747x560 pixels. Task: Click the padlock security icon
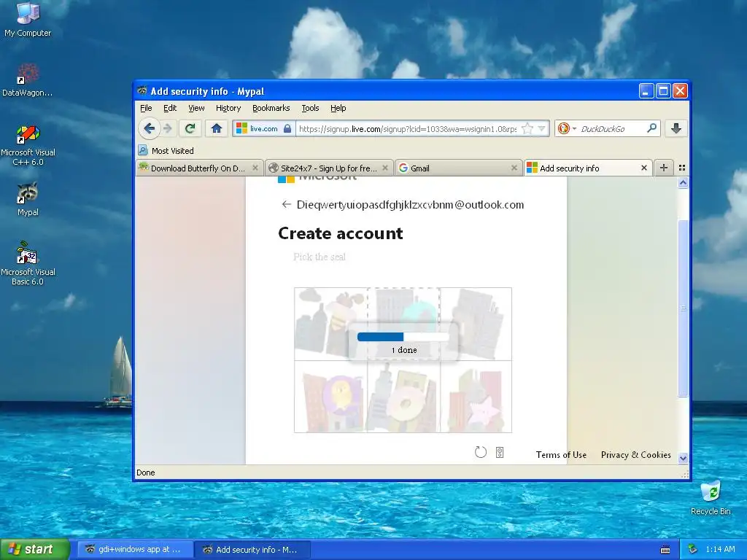(287, 128)
